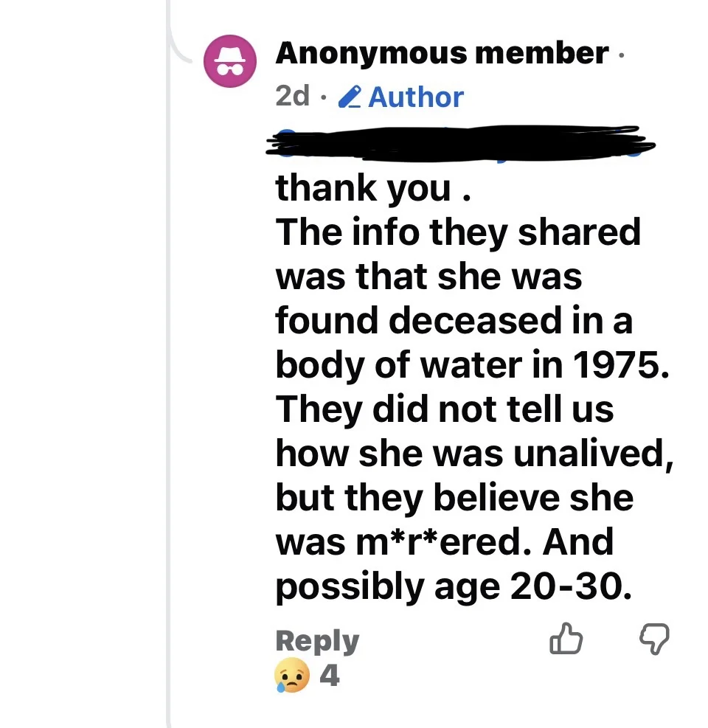Click the 2d timestamp
The height and width of the screenshot is (728, 708).
292,97
